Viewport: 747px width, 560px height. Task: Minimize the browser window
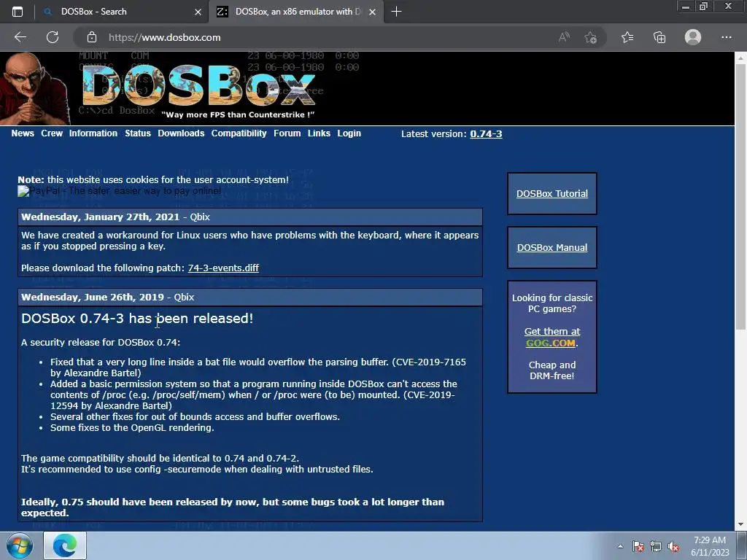pos(686,7)
